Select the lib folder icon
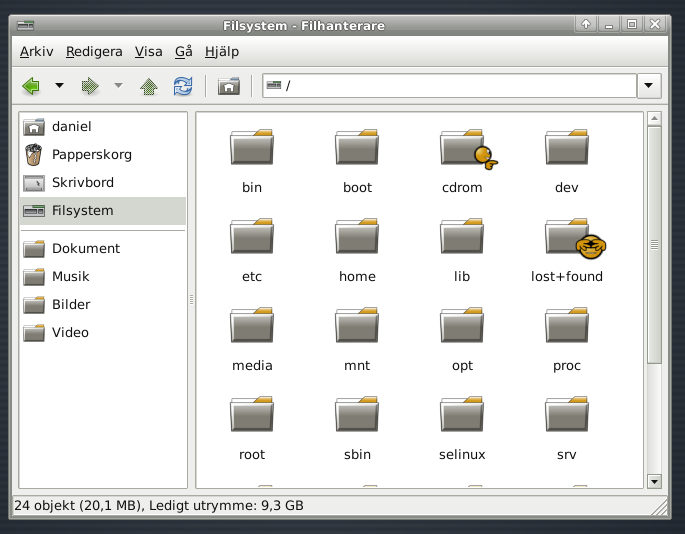 [x=462, y=236]
